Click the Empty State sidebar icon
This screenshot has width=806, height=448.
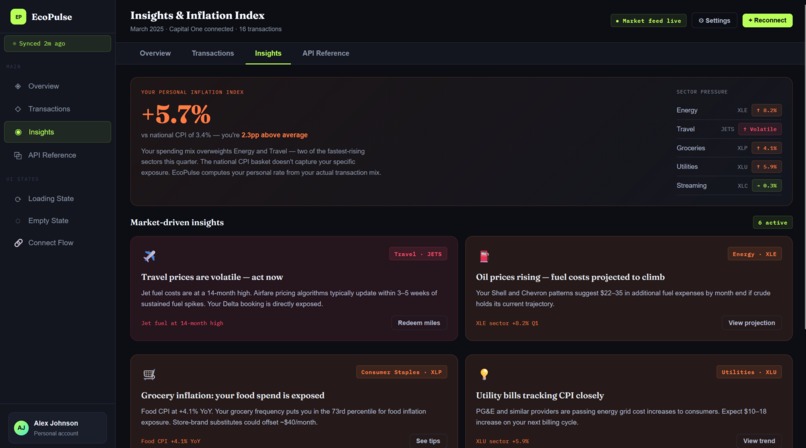(18, 221)
